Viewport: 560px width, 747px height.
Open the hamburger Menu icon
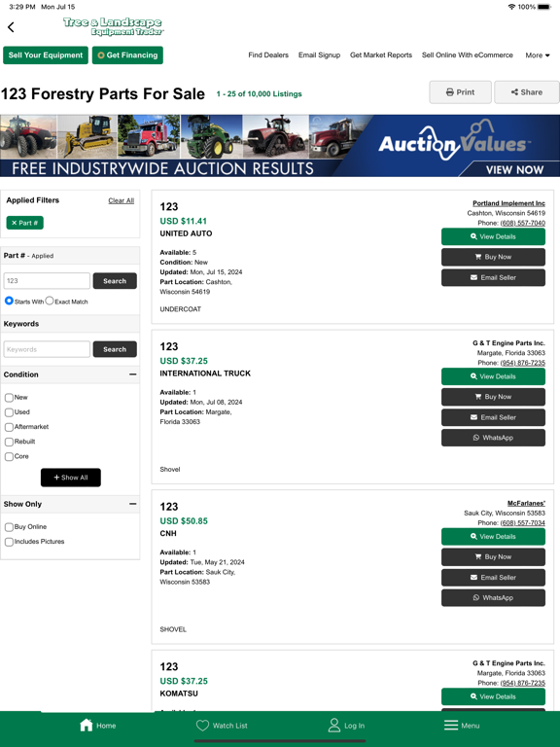click(x=450, y=725)
